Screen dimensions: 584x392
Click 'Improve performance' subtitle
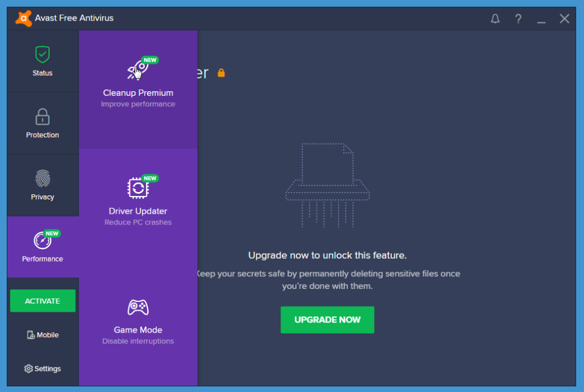point(138,104)
